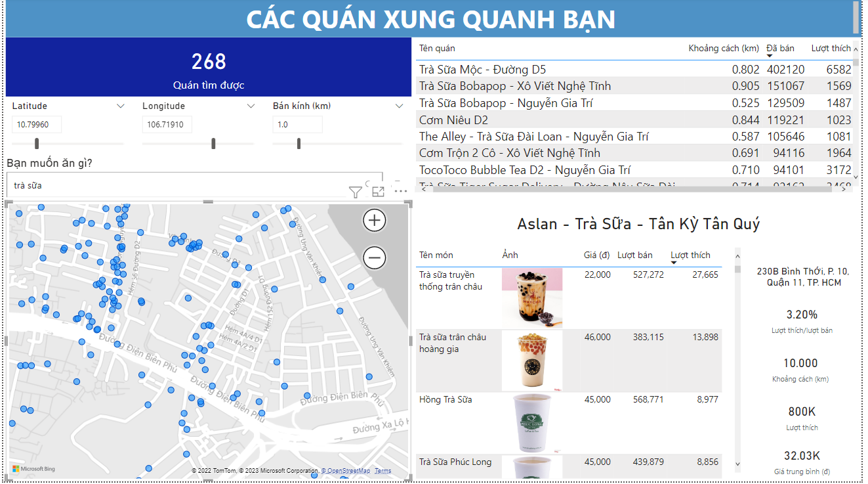This screenshot has height=484, width=868.
Task: Click the sold count 568,771
Action: 648,399
